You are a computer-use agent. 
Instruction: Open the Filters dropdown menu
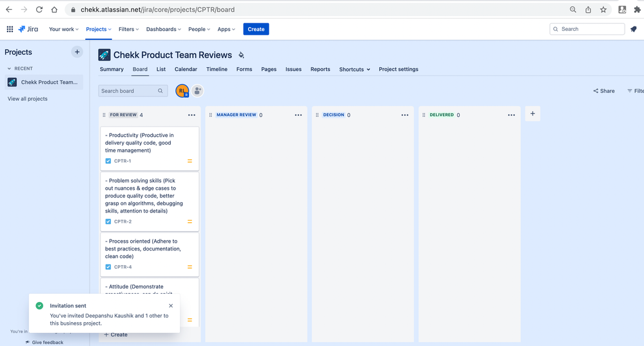click(128, 29)
